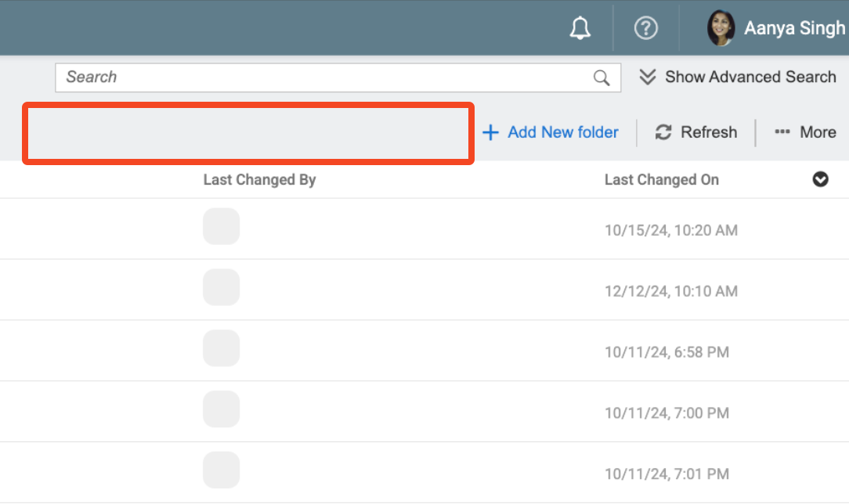This screenshot has width=849, height=504.
Task: Click the help question mark icon
Action: tap(645, 28)
